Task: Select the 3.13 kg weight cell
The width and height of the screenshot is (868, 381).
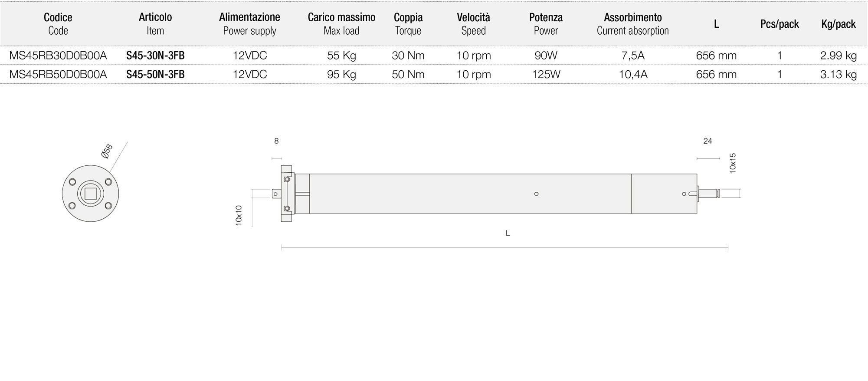Action: pyautogui.click(x=838, y=74)
